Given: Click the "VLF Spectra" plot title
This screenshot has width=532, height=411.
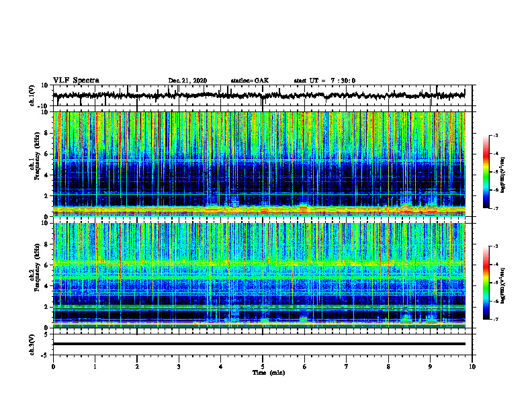Looking at the screenshot, I should [x=76, y=81].
